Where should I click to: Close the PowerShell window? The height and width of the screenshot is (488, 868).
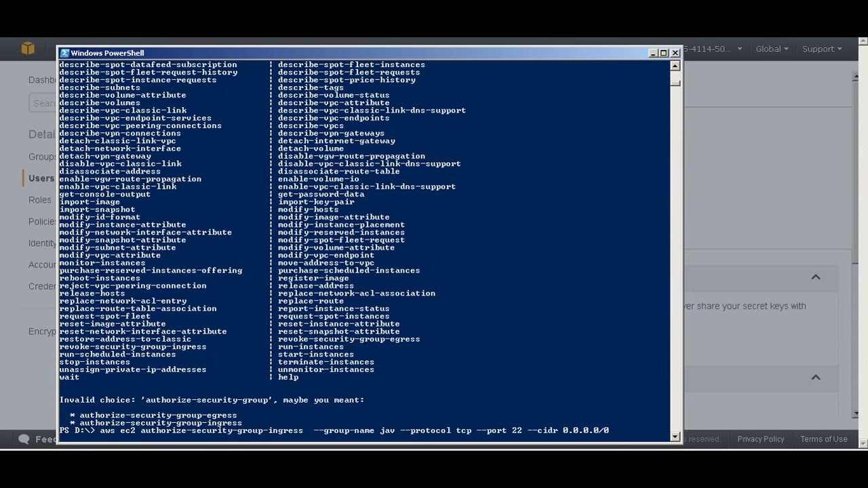click(x=675, y=53)
